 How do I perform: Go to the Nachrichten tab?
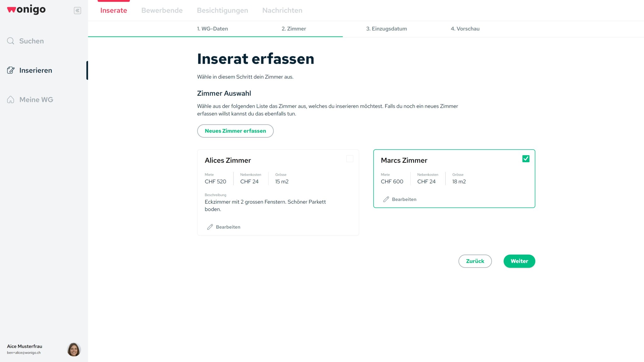point(282,10)
